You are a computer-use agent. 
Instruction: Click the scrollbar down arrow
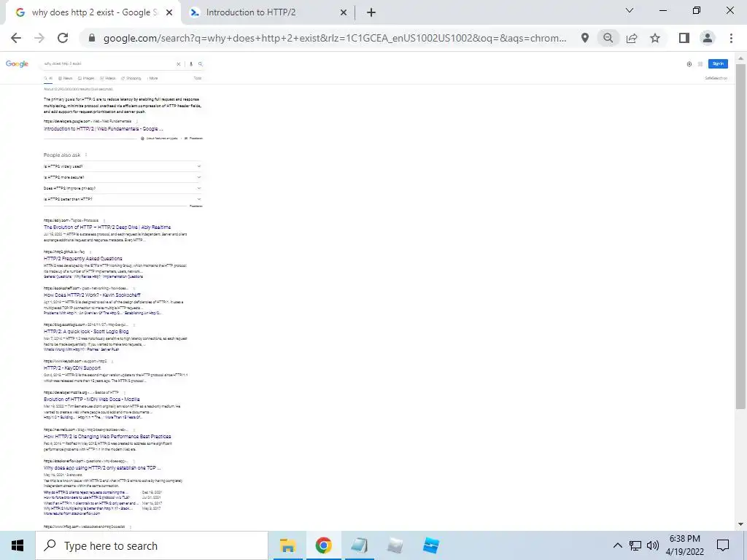(740, 524)
